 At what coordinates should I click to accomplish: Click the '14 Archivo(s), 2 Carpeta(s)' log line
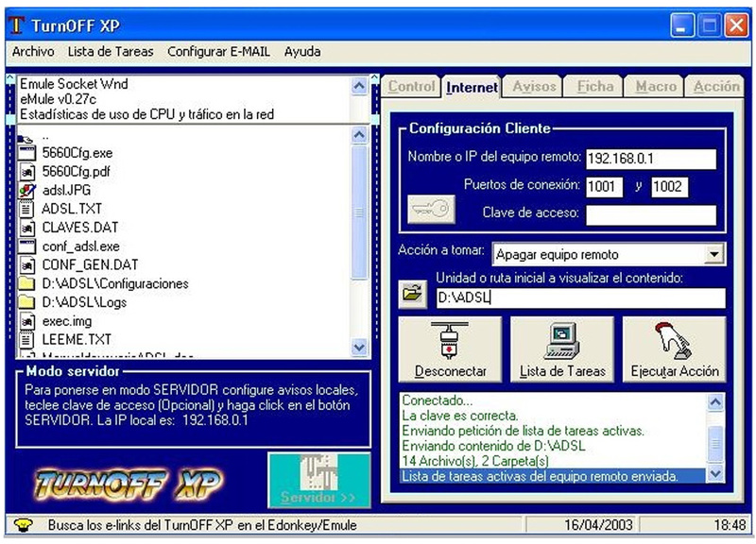tap(475, 461)
